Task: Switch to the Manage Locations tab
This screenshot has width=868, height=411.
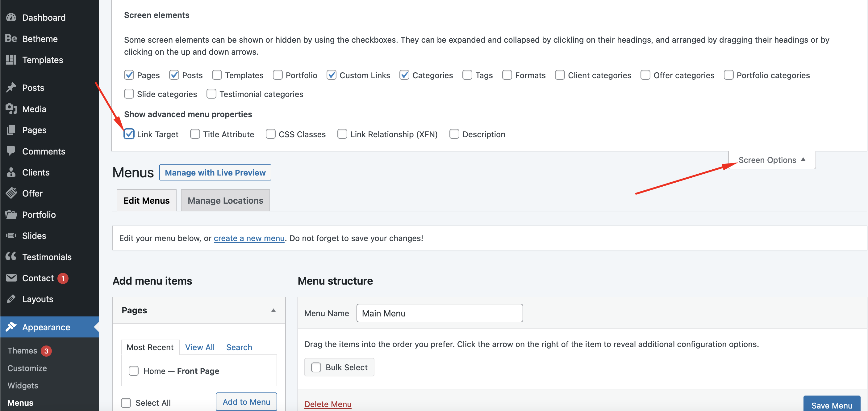Action: (x=225, y=201)
